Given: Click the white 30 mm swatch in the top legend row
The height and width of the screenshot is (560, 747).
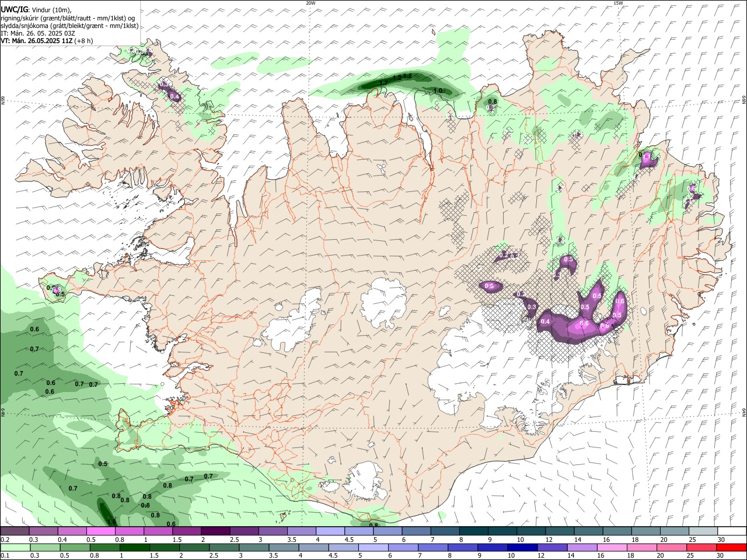Looking at the screenshot, I should coord(732,531).
